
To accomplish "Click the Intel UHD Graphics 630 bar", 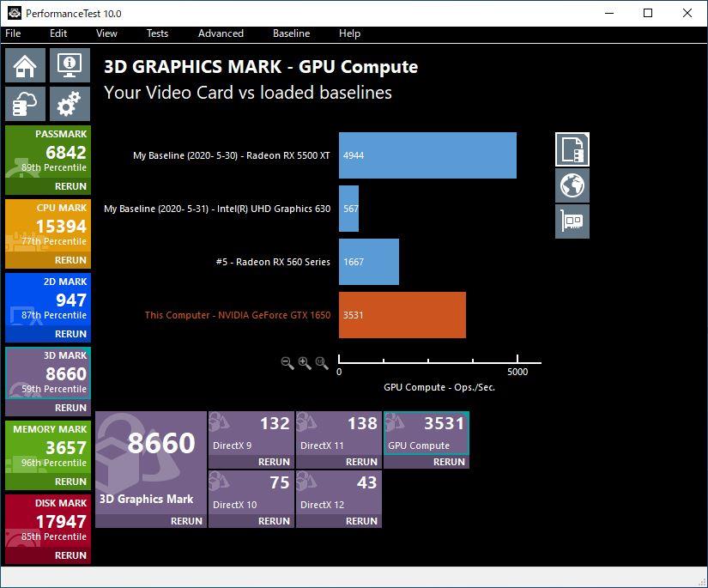I will click(348, 209).
